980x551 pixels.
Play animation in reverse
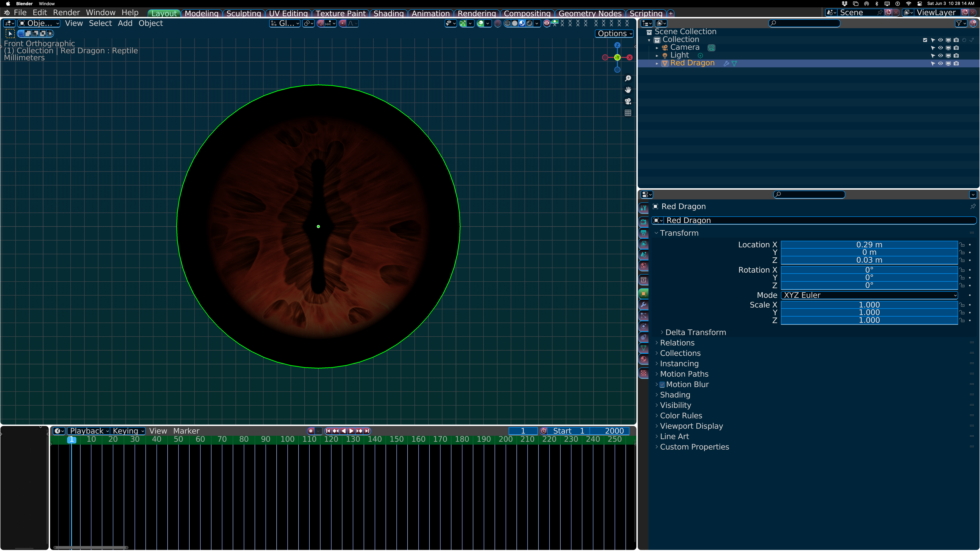(x=343, y=431)
